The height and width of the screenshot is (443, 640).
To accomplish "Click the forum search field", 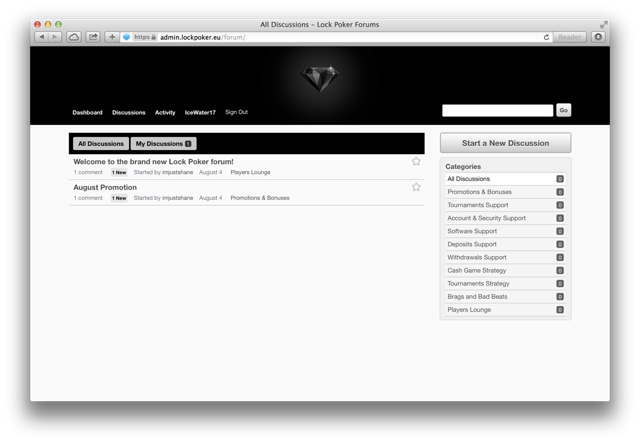I will point(498,111).
